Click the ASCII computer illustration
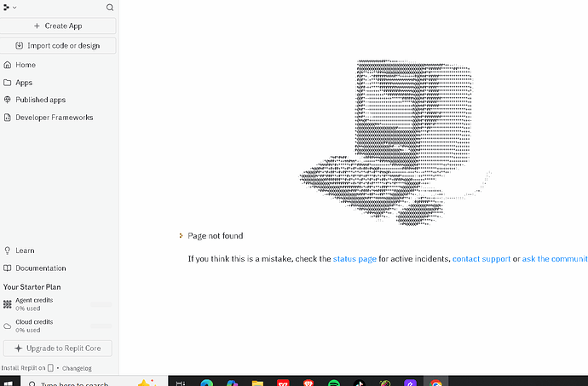588x386 pixels. click(395, 142)
